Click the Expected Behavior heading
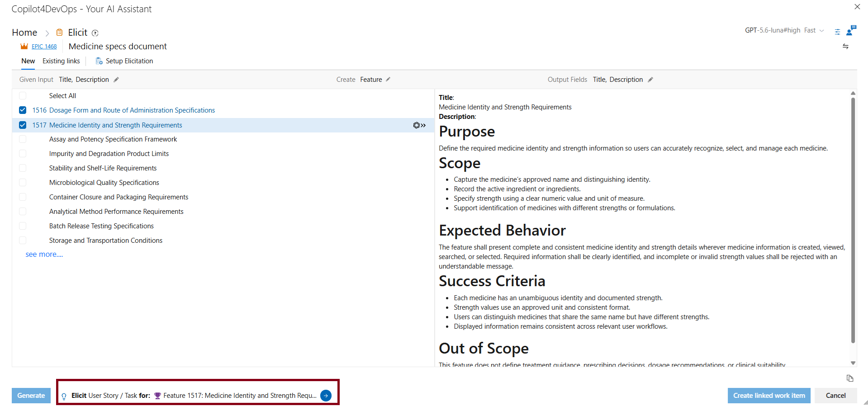The image size is (868, 406). click(x=502, y=231)
